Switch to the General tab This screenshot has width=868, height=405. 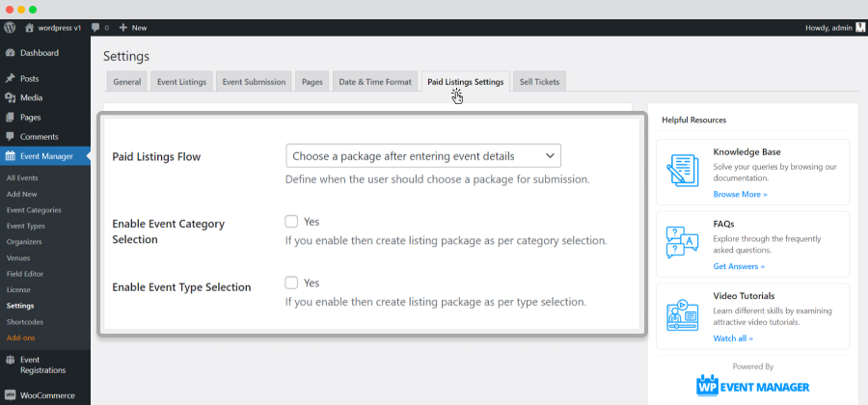[126, 82]
